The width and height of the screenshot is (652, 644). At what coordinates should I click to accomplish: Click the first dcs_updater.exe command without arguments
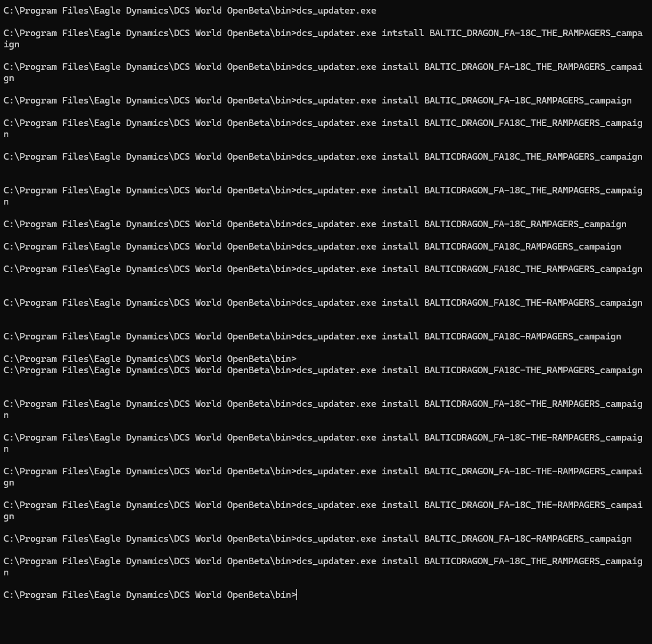336,11
